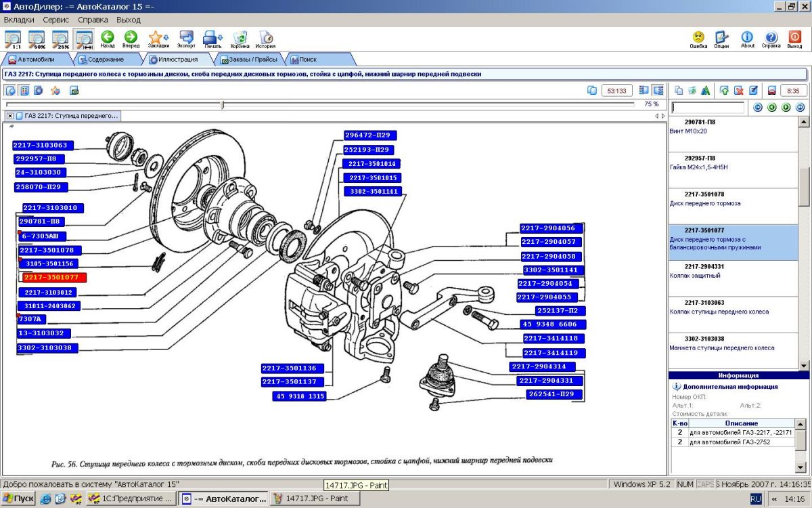This screenshot has height=508, width=812.
Task: Go to next record with green arrow
Action: tap(786, 107)
